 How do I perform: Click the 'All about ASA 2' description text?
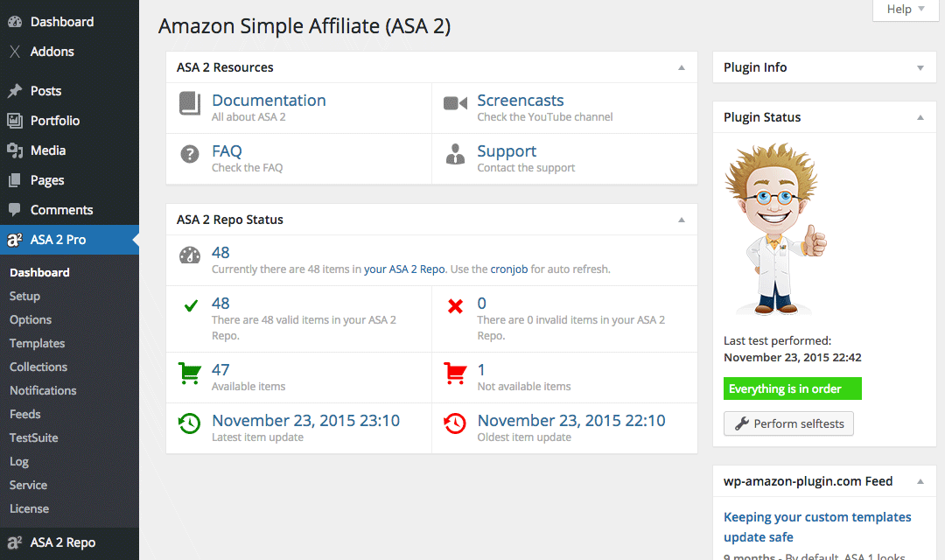[248, 117]
